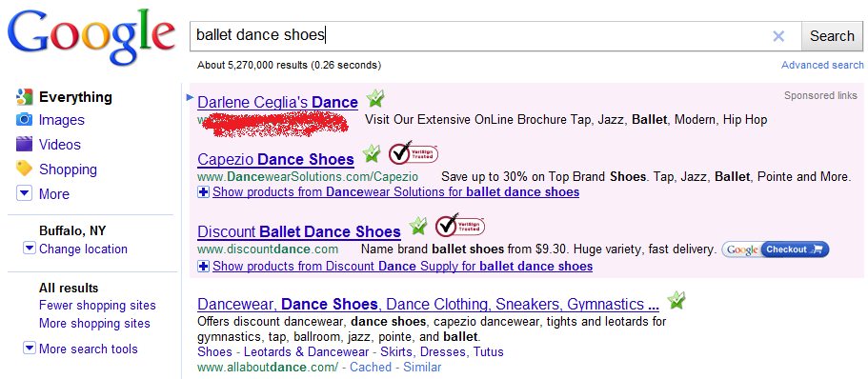
Task: Expand plus icon for Discount Dance Supply products
Action: click(203, 267)
